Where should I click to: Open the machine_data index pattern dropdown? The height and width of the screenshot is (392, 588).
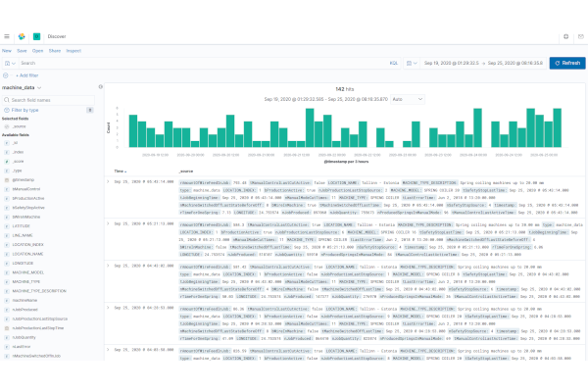[x=22, y=87]
